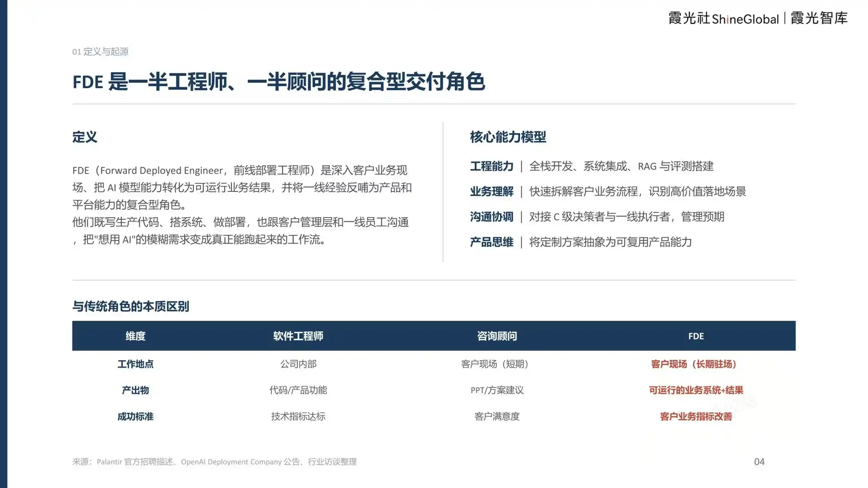The height and width of the screenshot is (488, 868).
Task: Click the 与传统角色的本质区别 heading
Action: pyautogui.click(x=130, y=306)
